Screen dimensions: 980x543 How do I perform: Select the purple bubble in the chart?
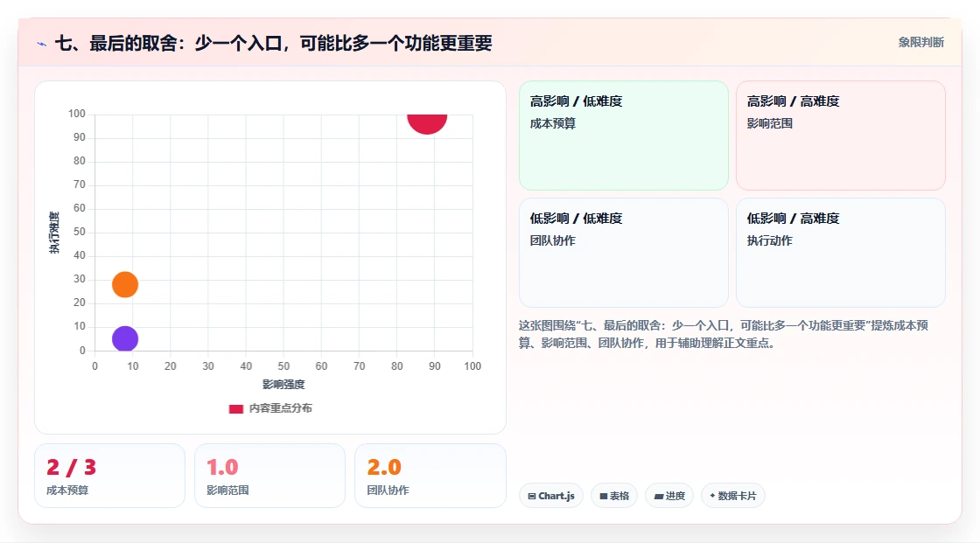125,338
